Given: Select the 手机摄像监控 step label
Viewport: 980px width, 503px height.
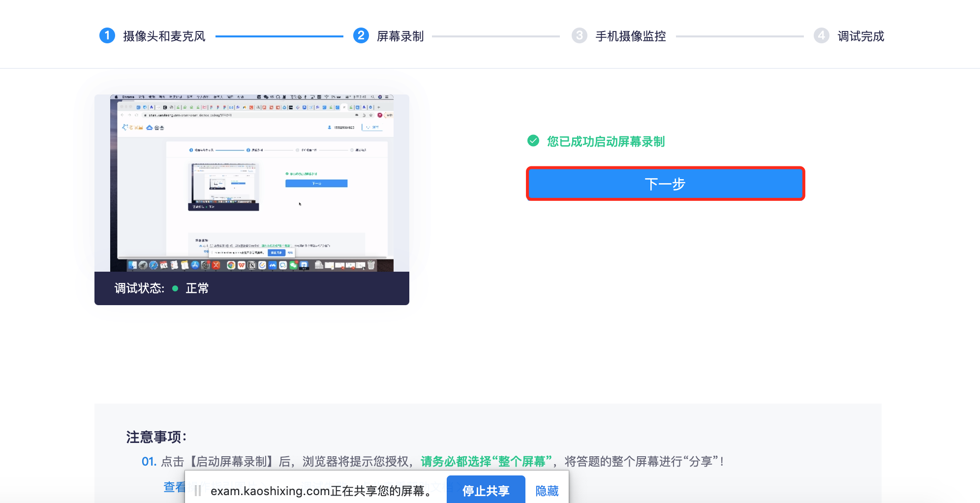Looking at the screenshot, I should click(x=630, y=36).
